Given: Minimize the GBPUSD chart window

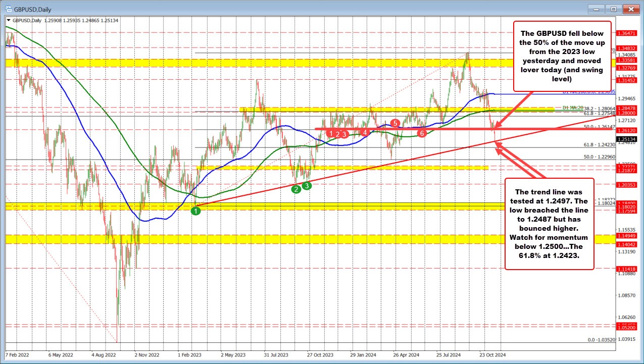Looking at the screenshot, I should 596,9.
